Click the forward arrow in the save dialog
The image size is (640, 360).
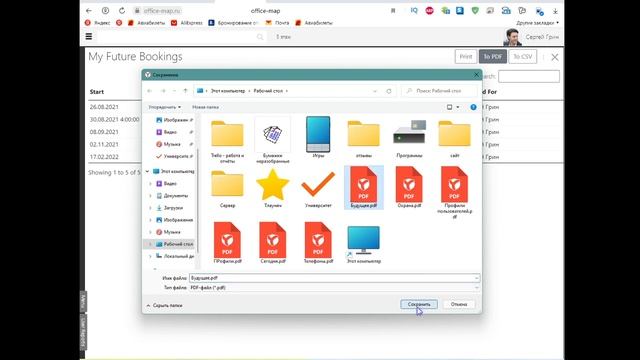163,91
